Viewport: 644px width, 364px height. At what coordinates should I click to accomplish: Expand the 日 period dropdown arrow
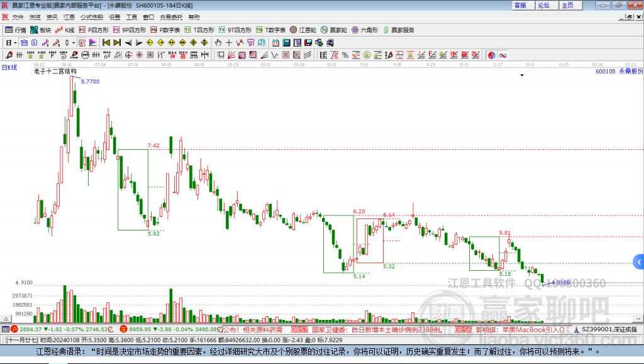(15, 43)
